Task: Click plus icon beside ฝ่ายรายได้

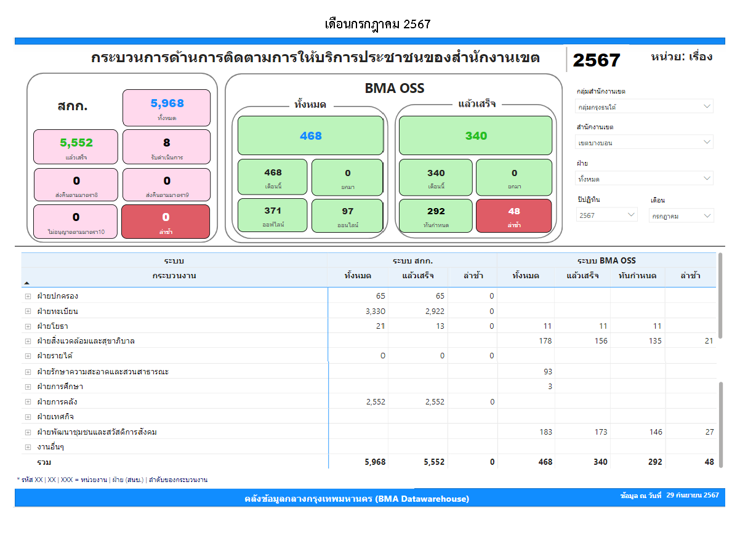Action: click(x=28, y=356)
